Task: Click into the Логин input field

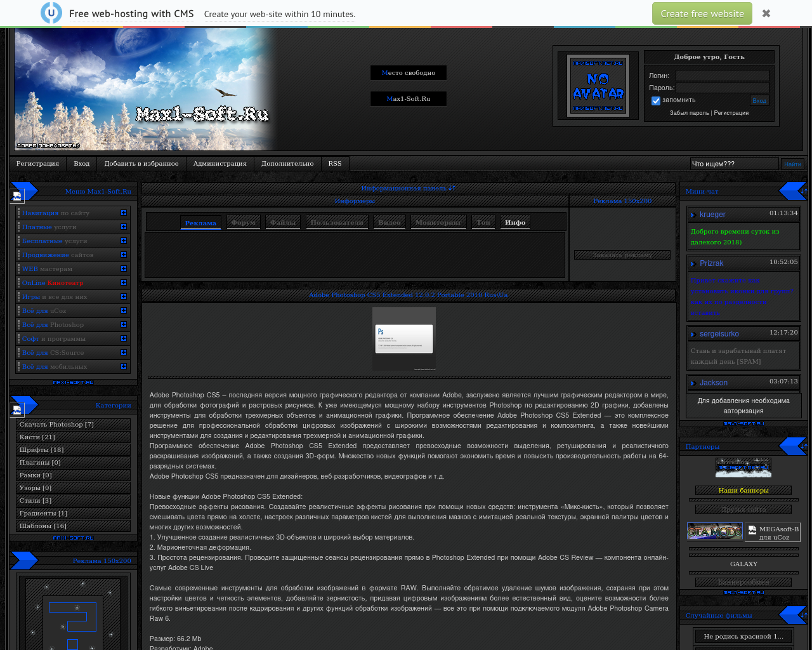Action: [x=722, y=76]
